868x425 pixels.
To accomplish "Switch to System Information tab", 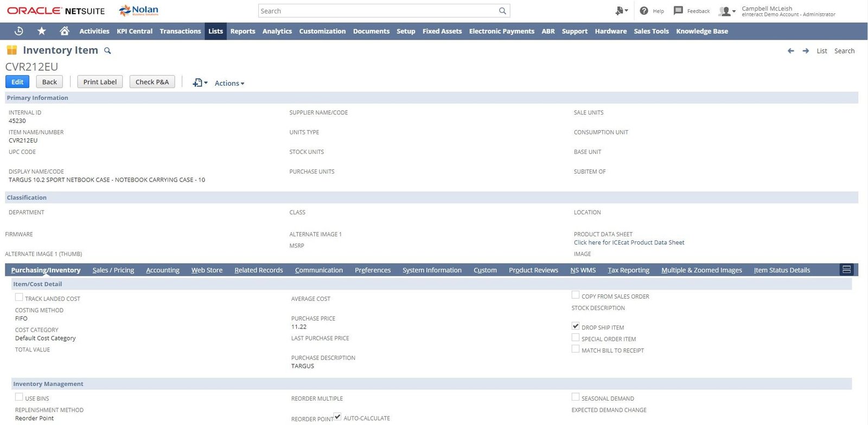I will (x=432, y=270).
